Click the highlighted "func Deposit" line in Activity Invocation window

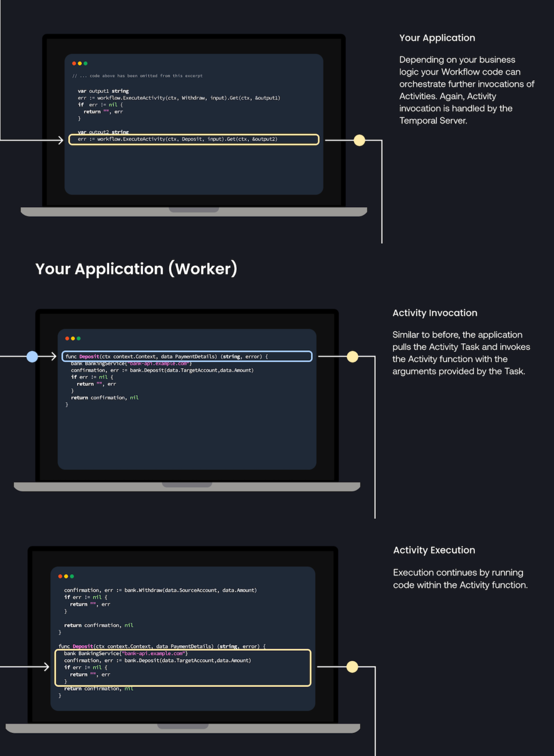187,356
